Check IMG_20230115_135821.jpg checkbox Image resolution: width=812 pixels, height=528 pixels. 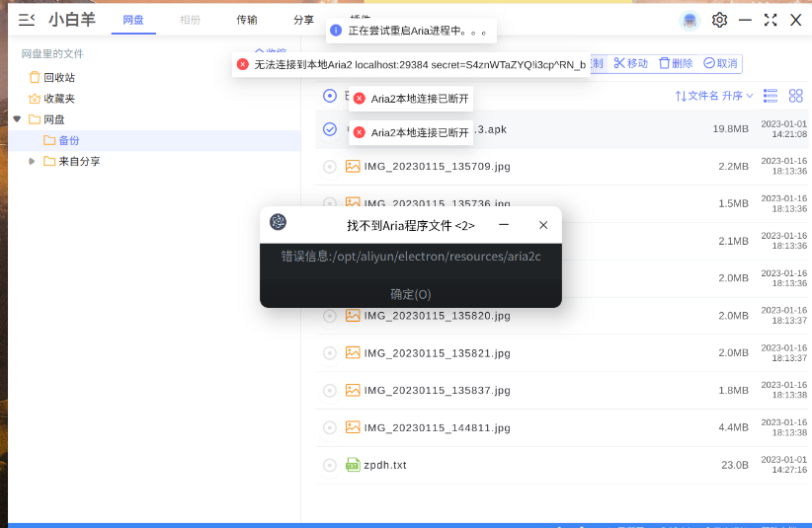click(x=330, y=353)
